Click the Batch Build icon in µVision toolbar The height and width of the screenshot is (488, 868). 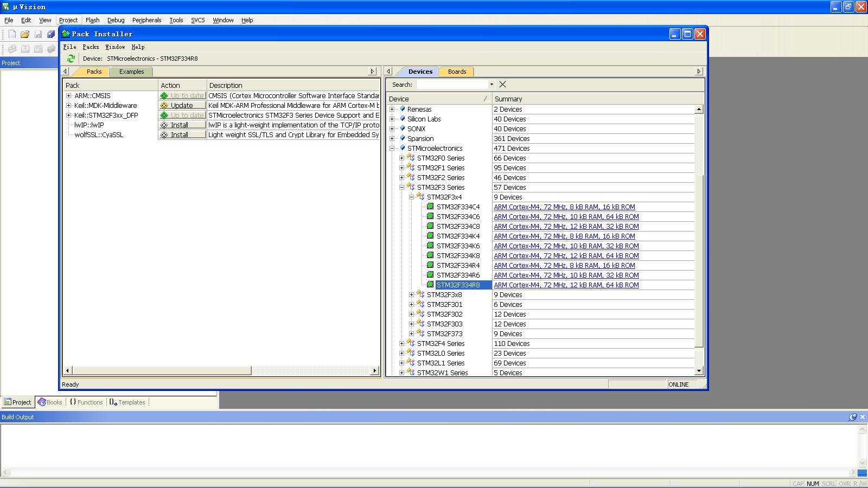51,49
